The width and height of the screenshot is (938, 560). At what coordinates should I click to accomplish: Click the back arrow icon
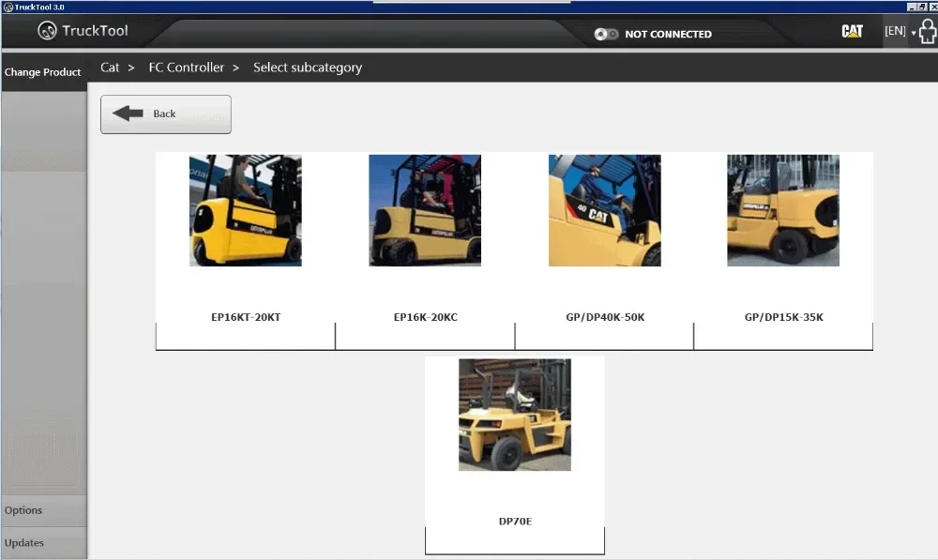pyautogui.click(x=128, y=114)
